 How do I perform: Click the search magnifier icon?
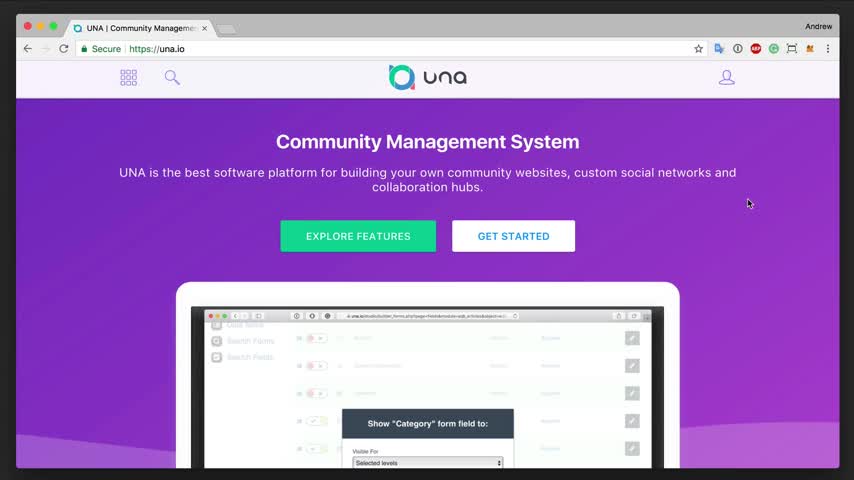coord(172,78)
